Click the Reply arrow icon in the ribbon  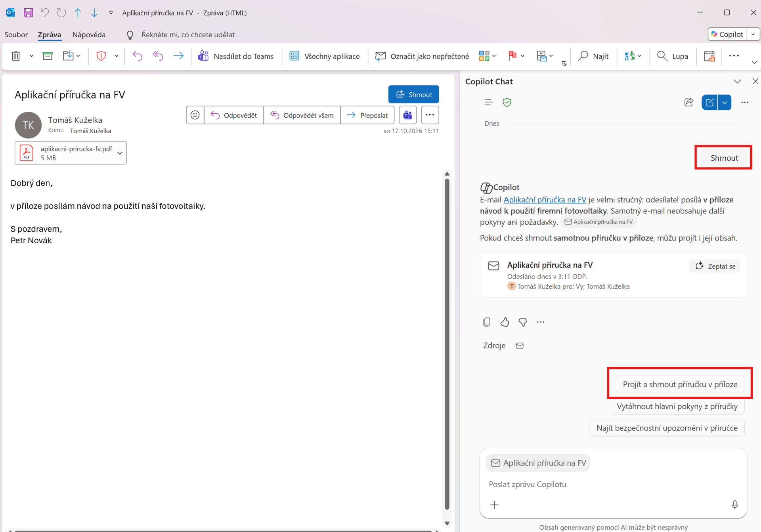[x=137, y=56]
